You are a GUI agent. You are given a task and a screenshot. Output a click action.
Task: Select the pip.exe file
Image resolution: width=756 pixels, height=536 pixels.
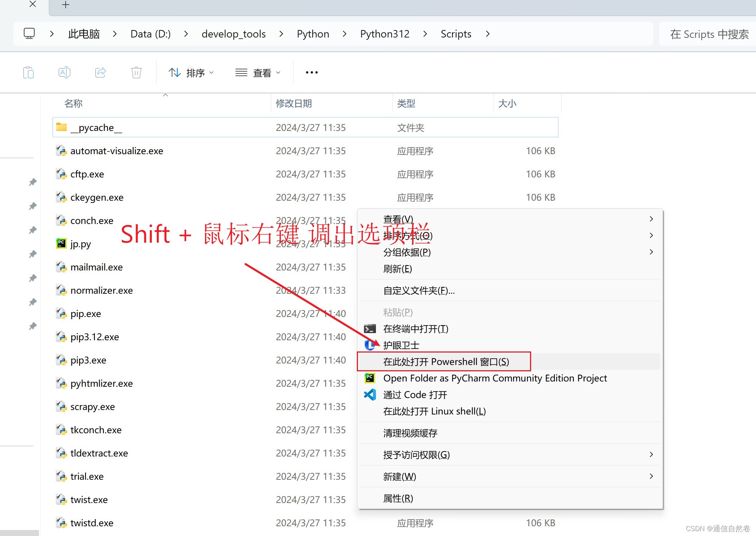[x=86, y=314]
